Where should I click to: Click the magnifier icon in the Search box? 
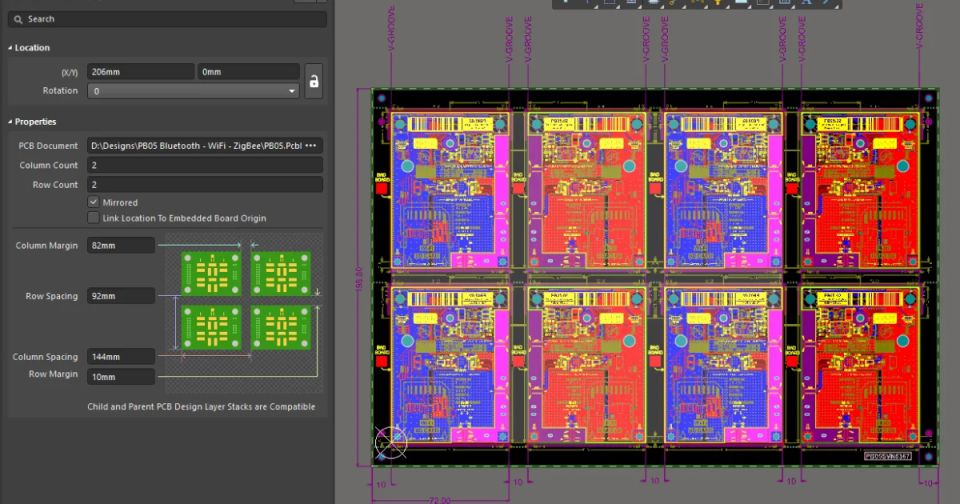pyautogui.click(x=19, y=19)
